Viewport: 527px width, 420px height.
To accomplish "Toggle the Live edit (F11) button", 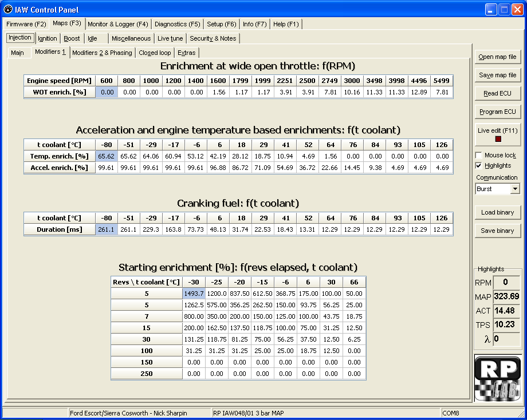I will click(x=497, y=134).
